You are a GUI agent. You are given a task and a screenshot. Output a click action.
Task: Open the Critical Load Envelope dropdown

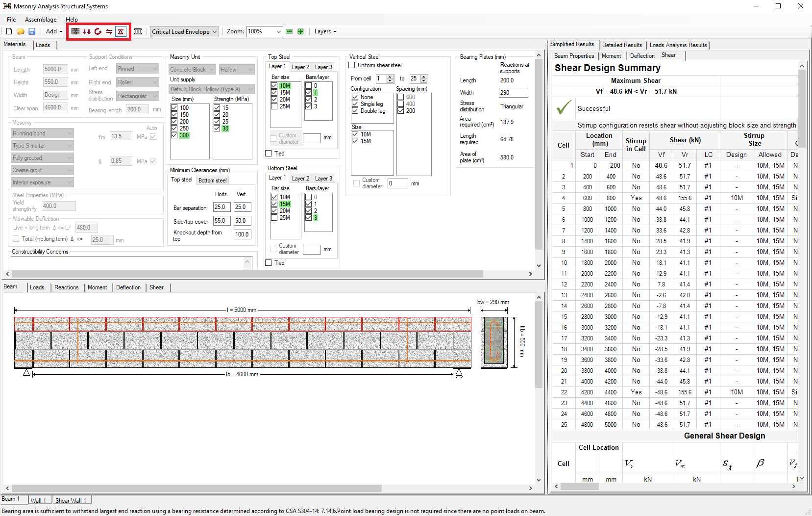click(184, 32)
